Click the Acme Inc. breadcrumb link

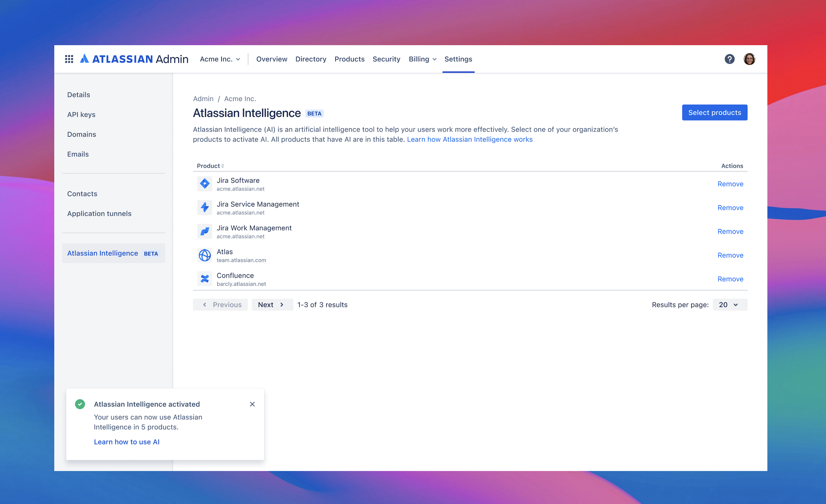click(240, 99)
